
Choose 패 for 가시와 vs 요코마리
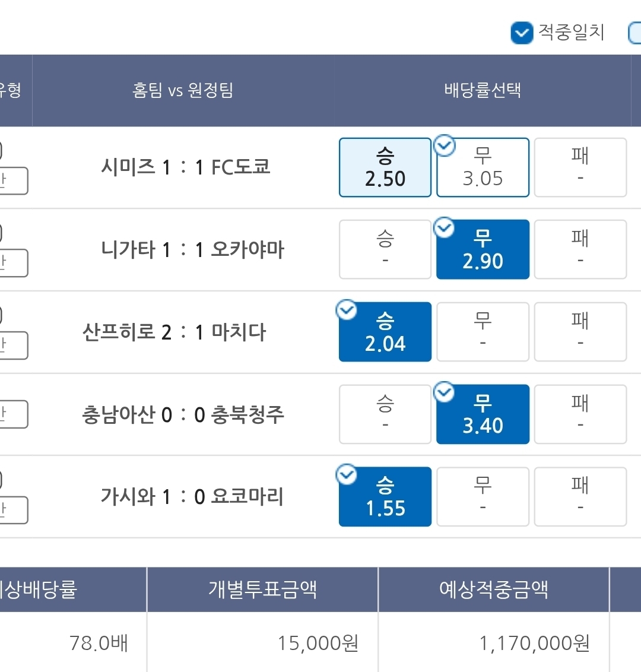coord(580,497)
